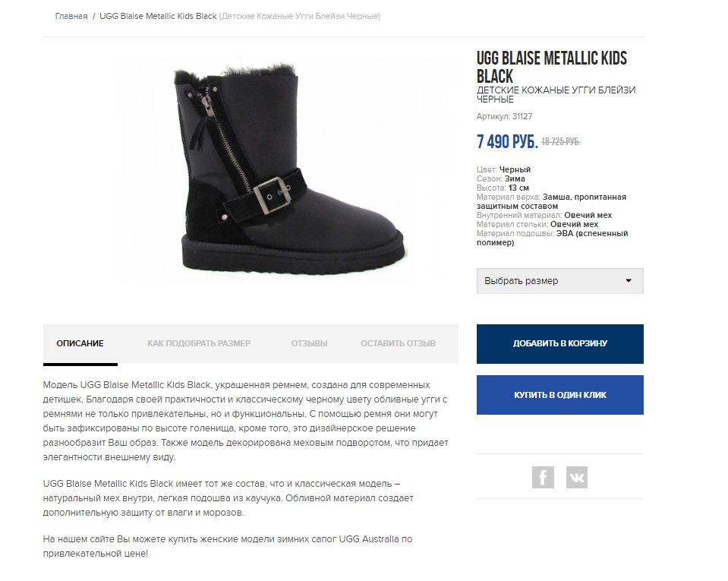
Task: Open the Оставить отзыв tab
Action: (398, 344)
